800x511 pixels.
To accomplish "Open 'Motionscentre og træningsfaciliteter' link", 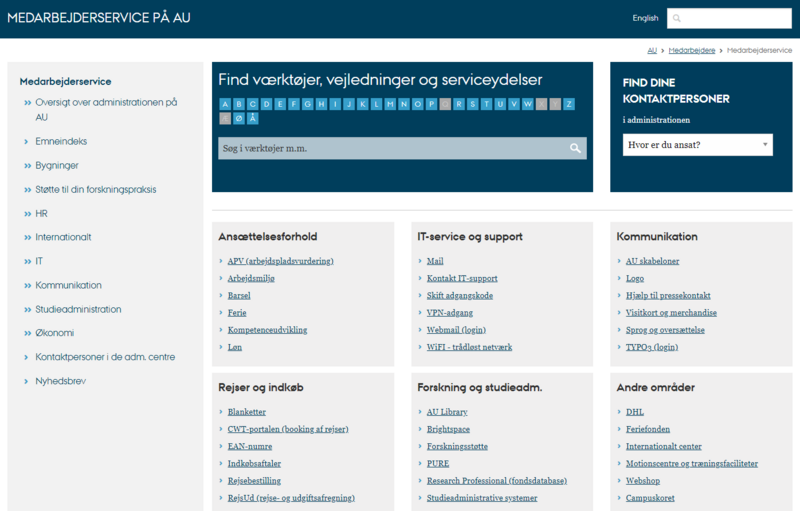I will (692, 464).
